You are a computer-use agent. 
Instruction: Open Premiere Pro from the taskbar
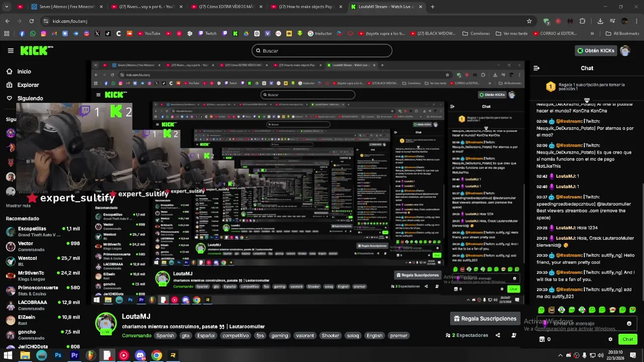[74, 355]
